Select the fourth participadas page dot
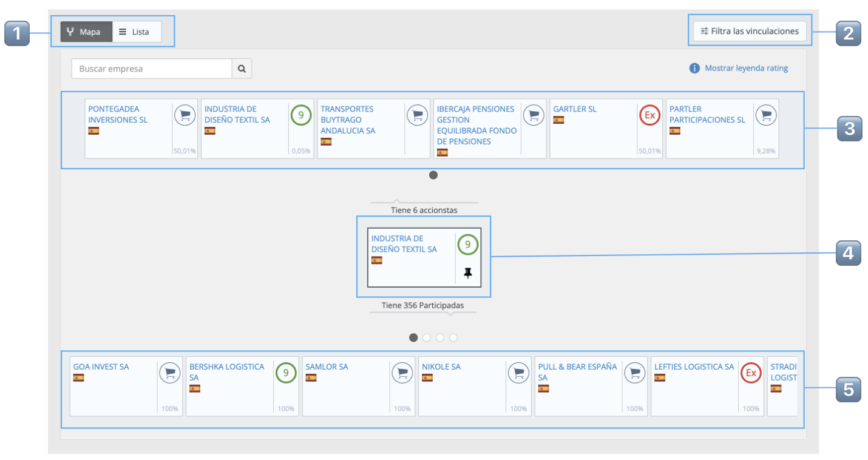868x460 pixels. point(453,337)
